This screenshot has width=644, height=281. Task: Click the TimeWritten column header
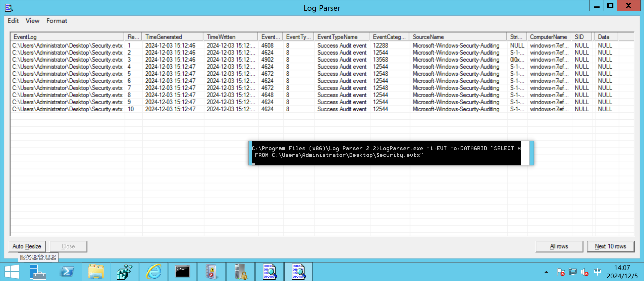point(231,37)
